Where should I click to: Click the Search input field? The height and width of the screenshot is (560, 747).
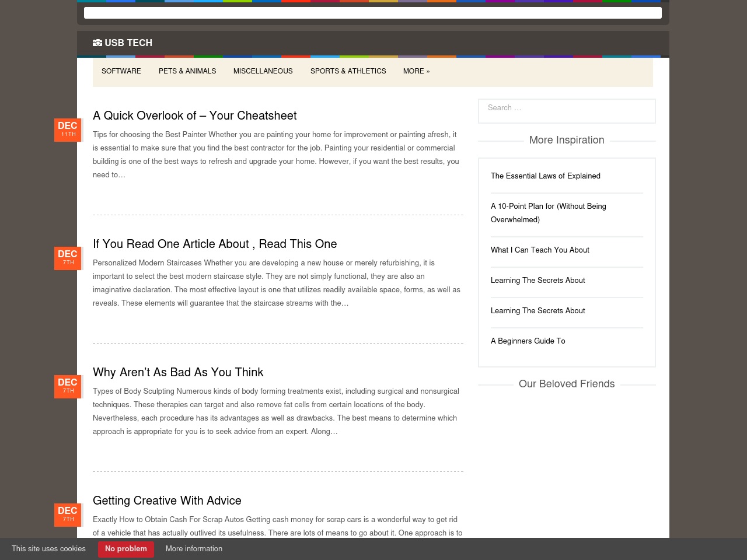coord(567,111)
